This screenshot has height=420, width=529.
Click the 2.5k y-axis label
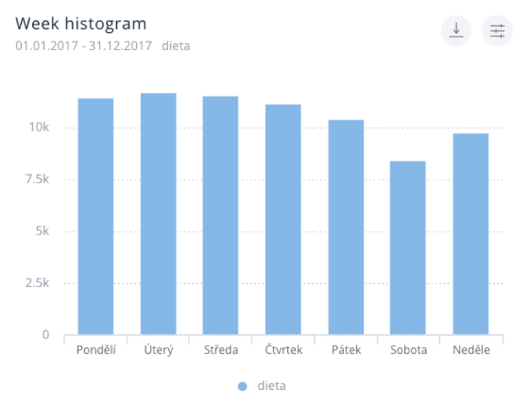(x=37, y=283)
